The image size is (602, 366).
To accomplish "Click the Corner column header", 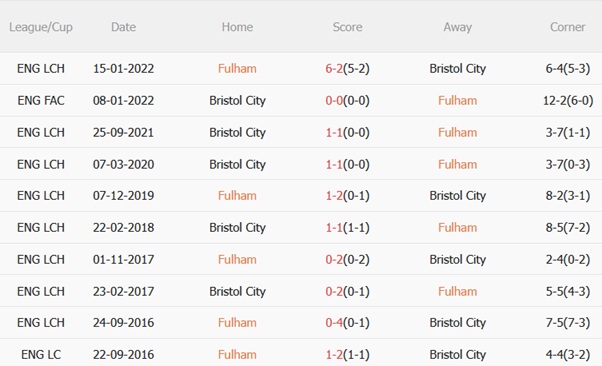I will point(567,27).
